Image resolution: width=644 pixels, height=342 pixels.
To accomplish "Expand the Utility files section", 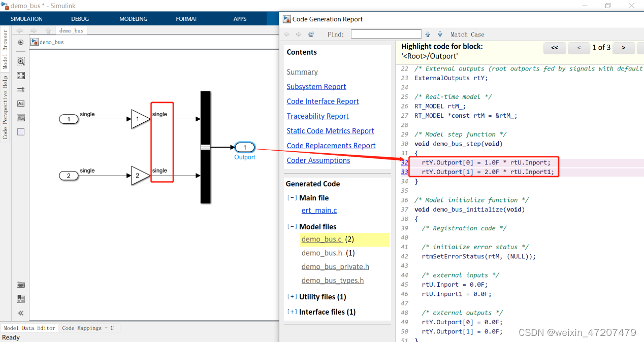I will (292, 297).
